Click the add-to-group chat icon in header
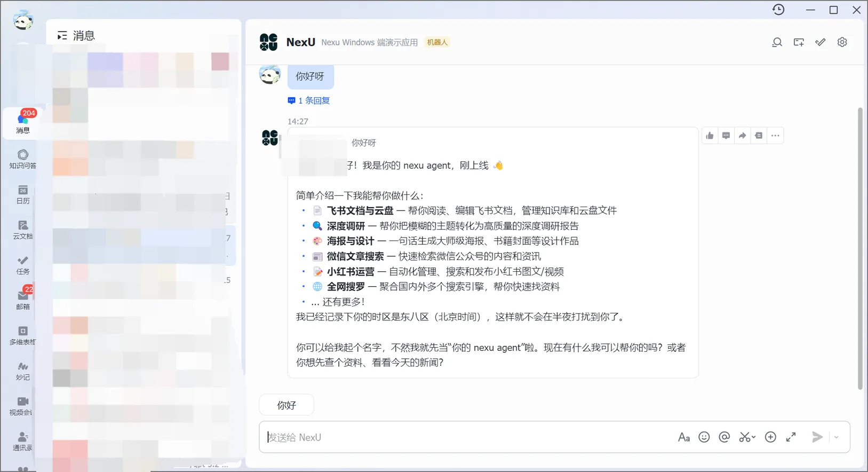 coord(799,42)
